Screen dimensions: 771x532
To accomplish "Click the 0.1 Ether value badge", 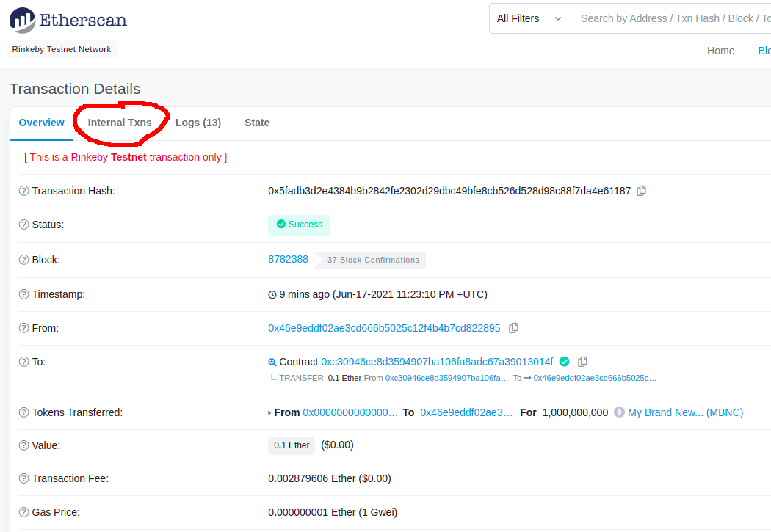I will coord(291,445).
